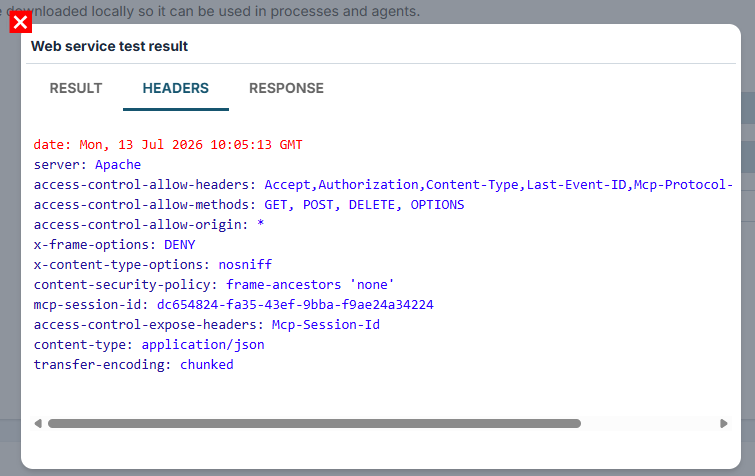The image size is (755, 476).
Task: Click the access-control-allow-origin asterisk value
Action: pos(260,224)
